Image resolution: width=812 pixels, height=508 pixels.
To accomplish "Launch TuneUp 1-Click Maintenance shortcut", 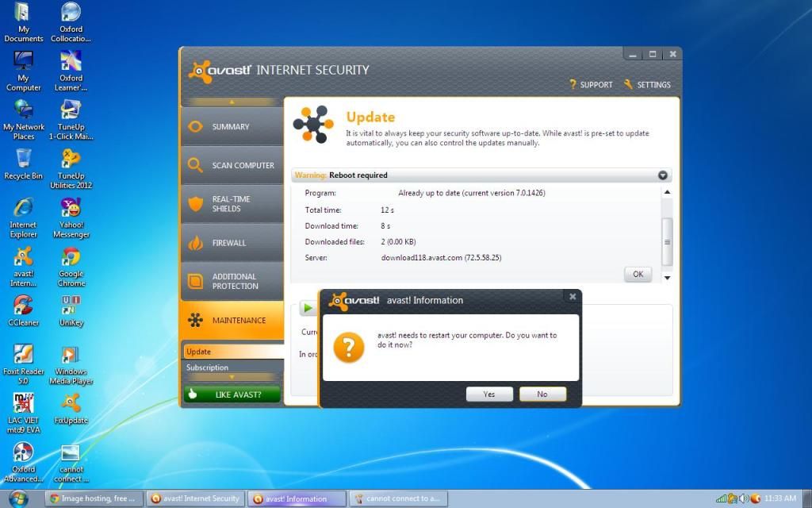I will 71,121.
